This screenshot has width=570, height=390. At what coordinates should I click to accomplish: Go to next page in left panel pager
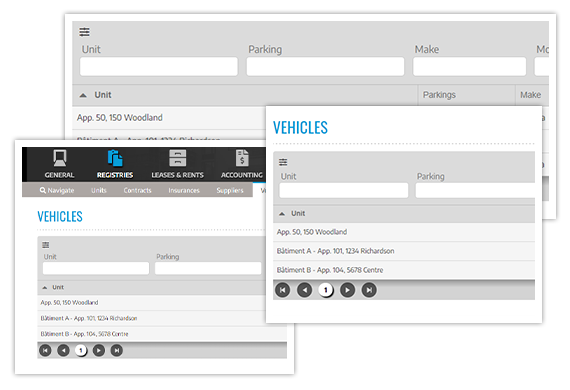(x=99, y=350)
